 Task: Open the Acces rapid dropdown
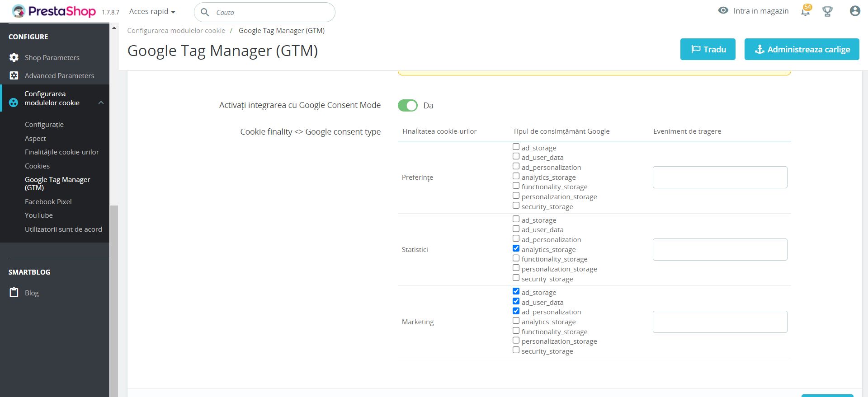coord(152,11)
